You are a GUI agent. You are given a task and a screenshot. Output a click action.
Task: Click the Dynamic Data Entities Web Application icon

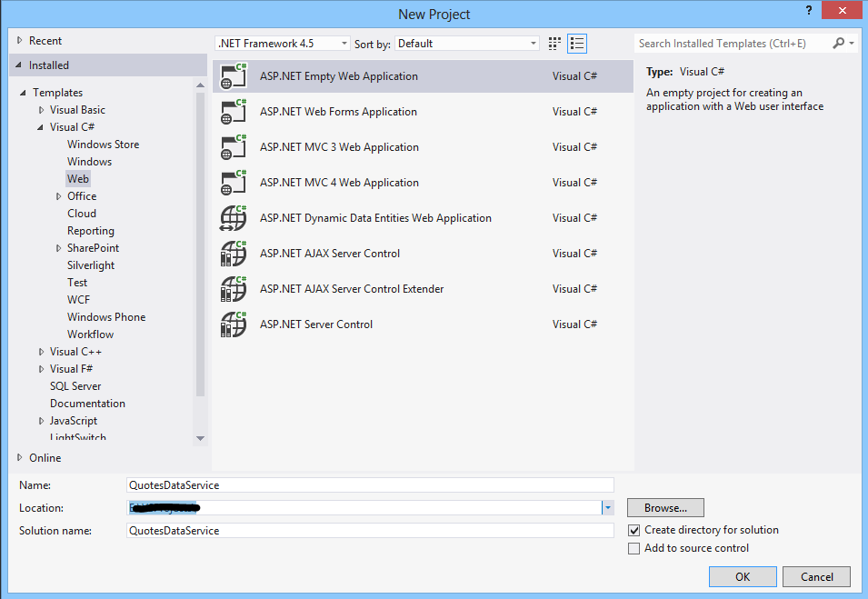tap(233, 218)
